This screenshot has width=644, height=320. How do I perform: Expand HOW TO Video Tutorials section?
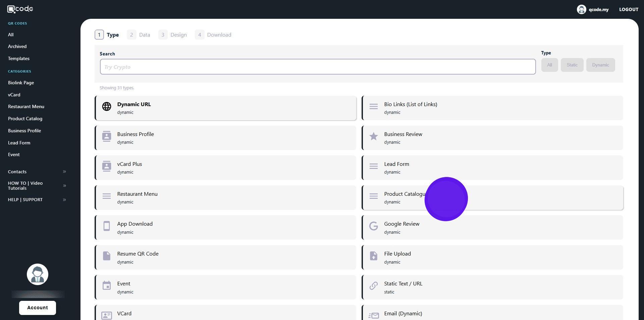pos(64,186)
